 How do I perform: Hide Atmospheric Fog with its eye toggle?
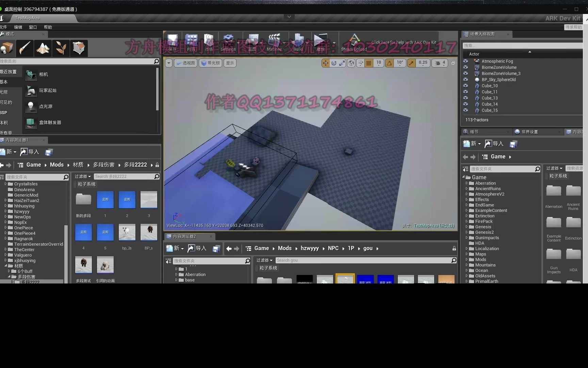(465, 61)
